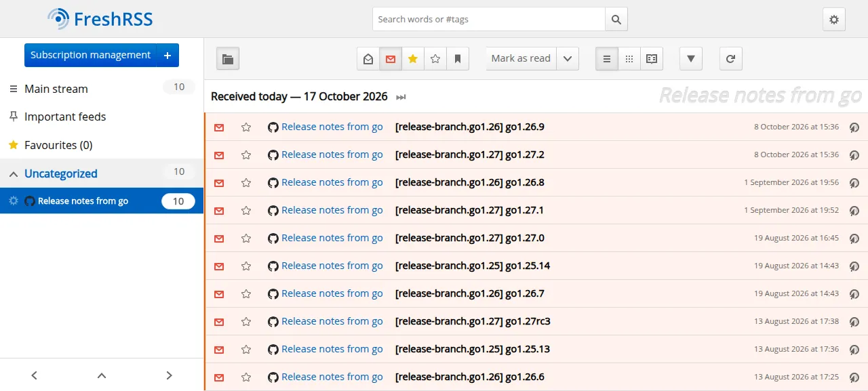Screen dimensions: 868x391
Task: Open feed settings gear for Release notes from go
Action: tap(13, 201)
